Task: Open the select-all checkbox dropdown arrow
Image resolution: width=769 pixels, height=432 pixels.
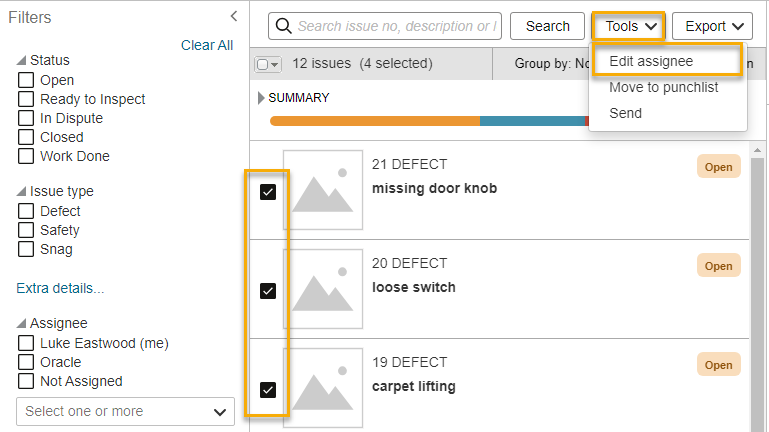Action: (275, 65)
